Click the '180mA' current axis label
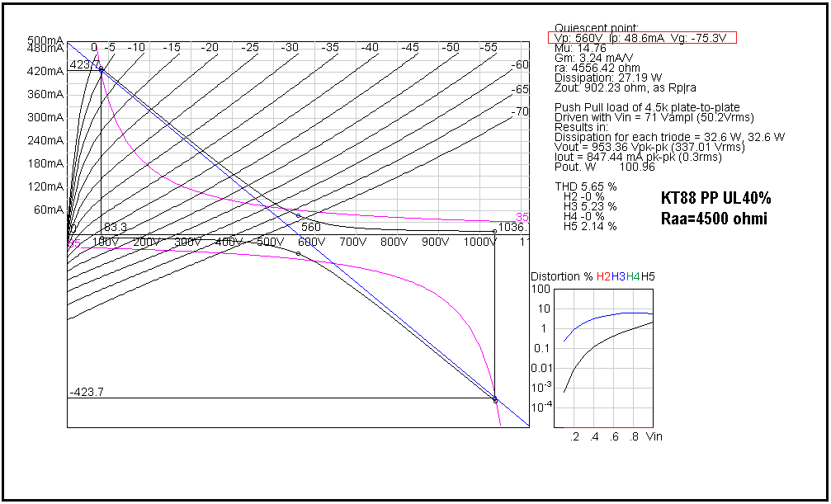This screenshot has width=831, height=504. click(46, 164)
